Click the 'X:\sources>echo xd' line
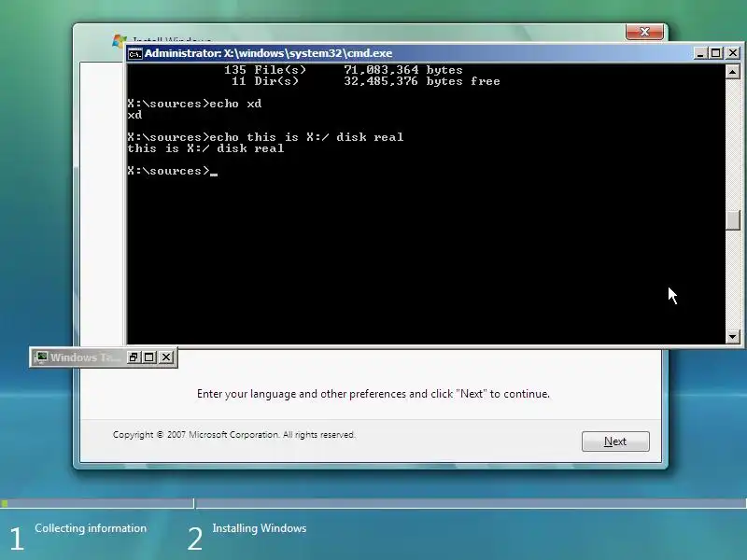This screenshot has width=747, height=560. click(194, 104)
